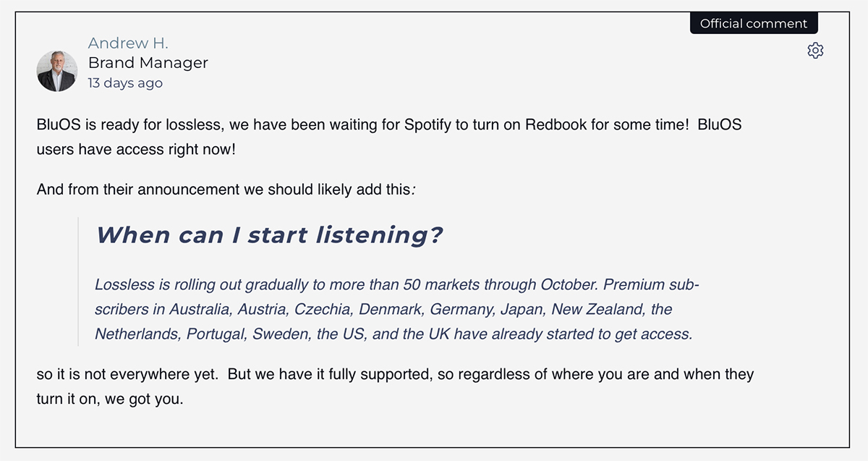Click the Brand Manager title label
Image resolution: width=868 pixels, height=461 pixels.
[x=148, y=63]
